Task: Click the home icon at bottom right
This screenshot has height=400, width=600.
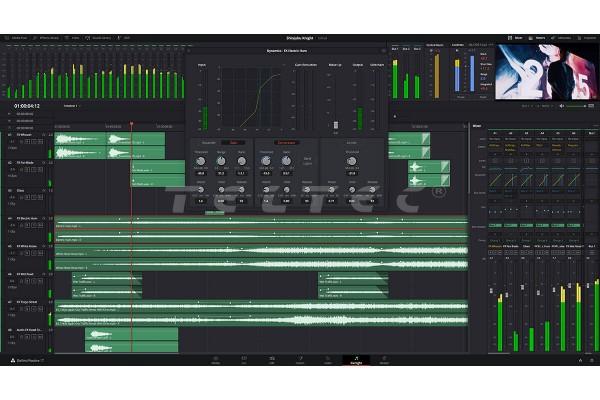Action: click(579, 360)
